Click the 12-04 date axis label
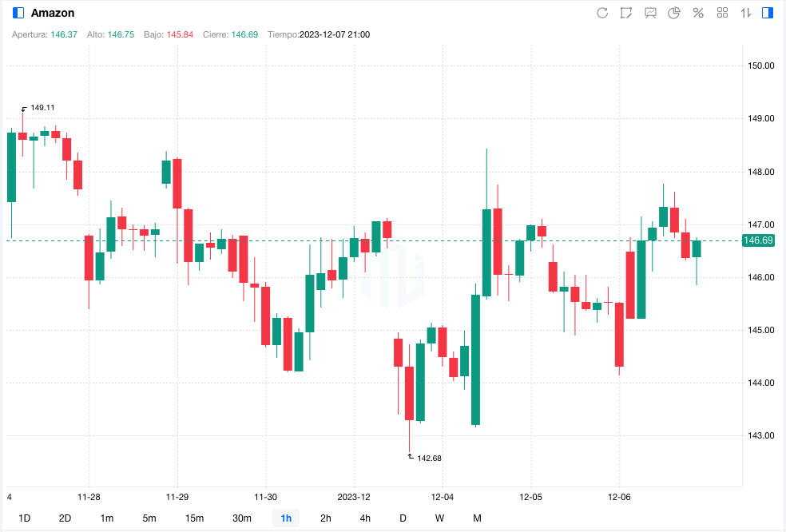The image size is (786, 532). click(442, 496)
